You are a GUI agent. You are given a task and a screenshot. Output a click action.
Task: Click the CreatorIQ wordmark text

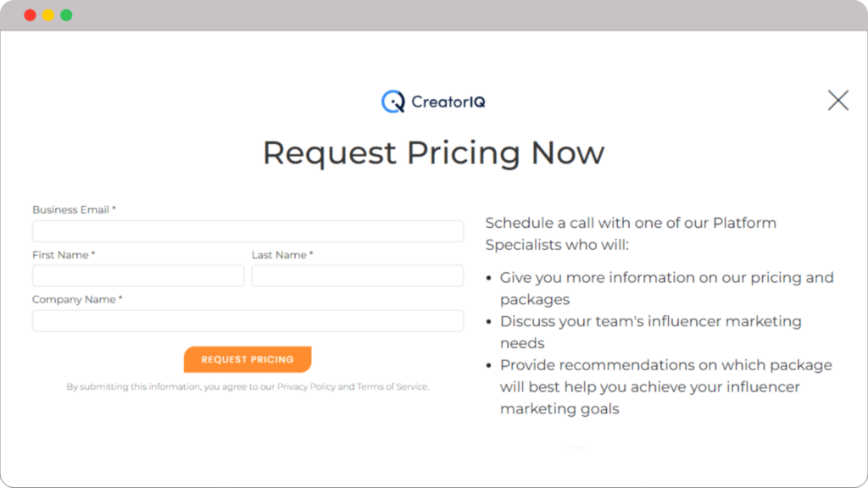click(448, 103)
